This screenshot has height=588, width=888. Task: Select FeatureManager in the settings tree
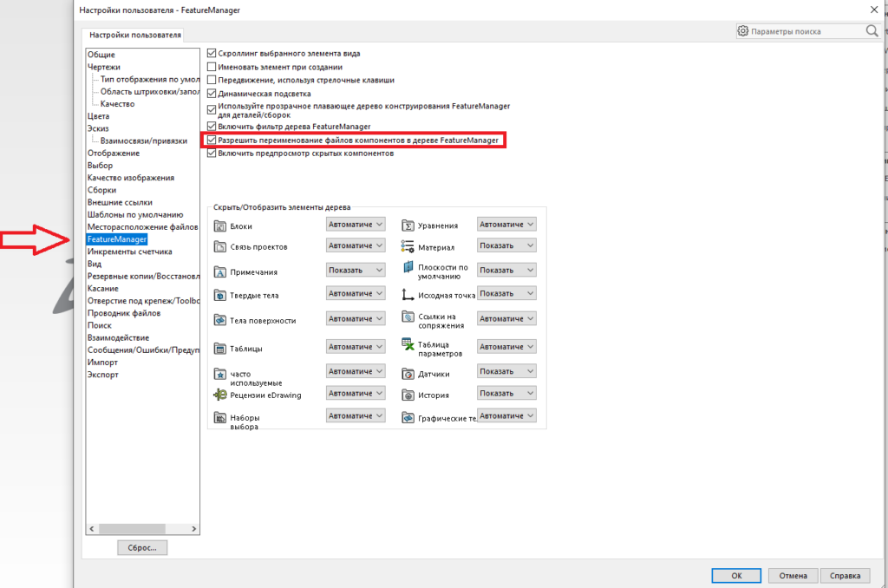point(116,238)
